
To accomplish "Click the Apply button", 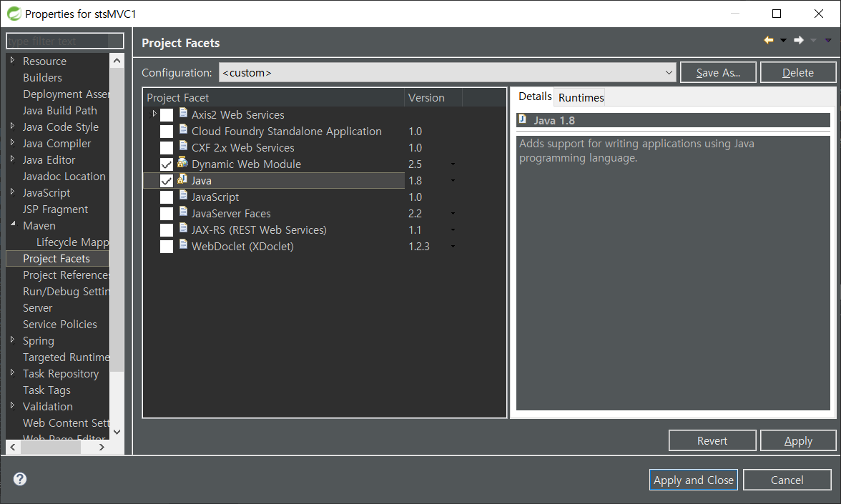I will coord(798,440).
